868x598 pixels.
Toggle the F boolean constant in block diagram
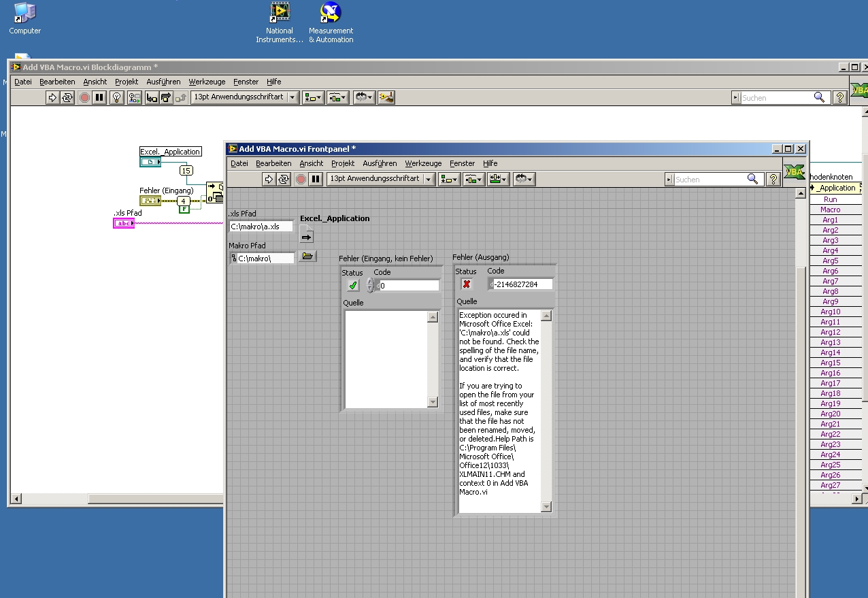click(184, 210)
